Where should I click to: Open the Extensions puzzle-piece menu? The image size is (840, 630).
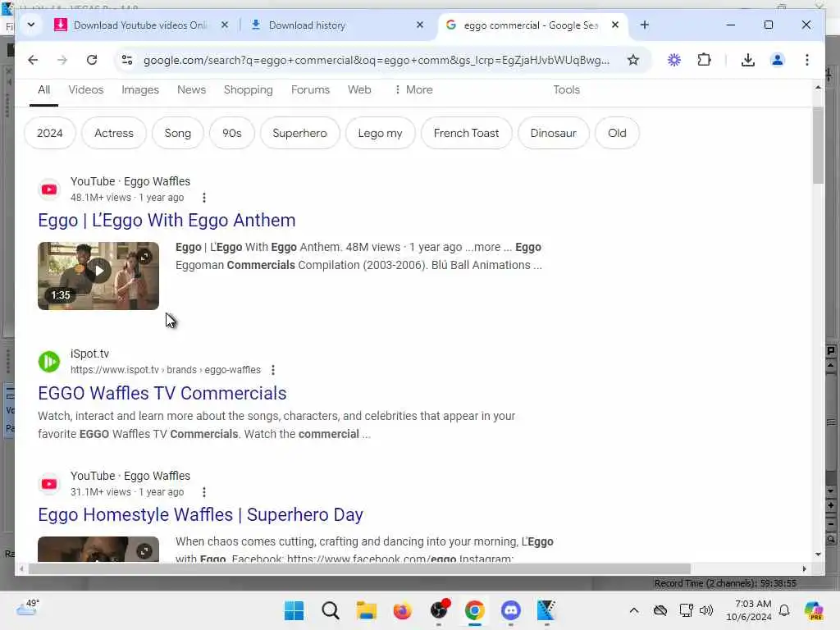pos(704,60)
